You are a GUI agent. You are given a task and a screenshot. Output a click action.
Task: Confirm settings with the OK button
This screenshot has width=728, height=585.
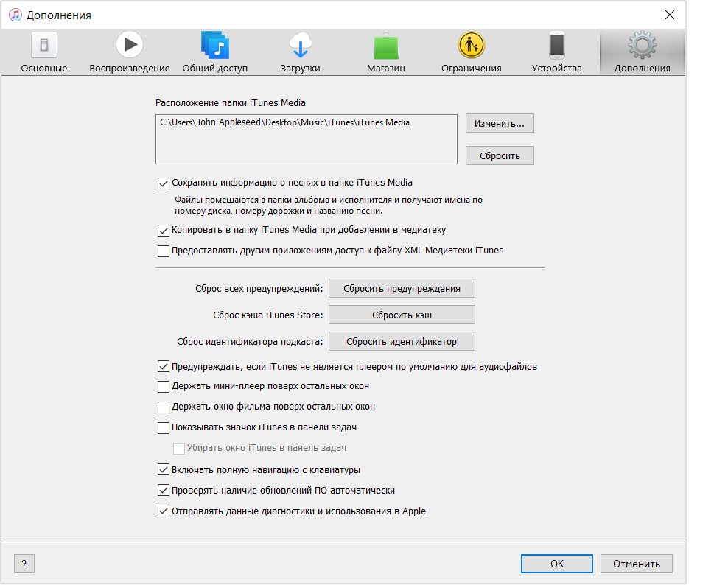pyautogui.click(x=557, y=564)
